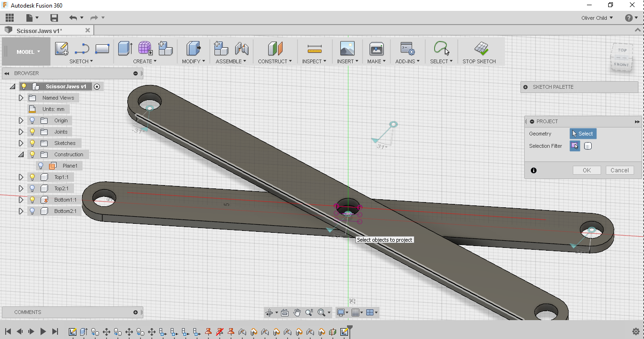This screenshot has width=644, height=339.
Task: Click Stop Sketch
Action: [x=479, y=52]
